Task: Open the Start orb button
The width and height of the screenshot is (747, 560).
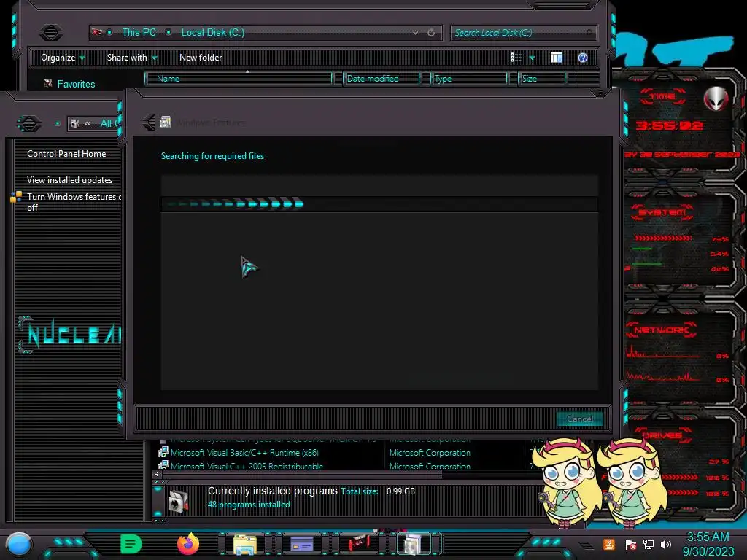Action: coord(19,544)
